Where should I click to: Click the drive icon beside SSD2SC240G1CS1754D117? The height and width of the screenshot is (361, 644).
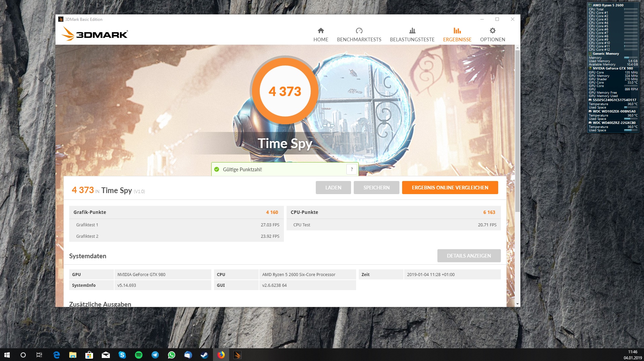pos(590,100)
